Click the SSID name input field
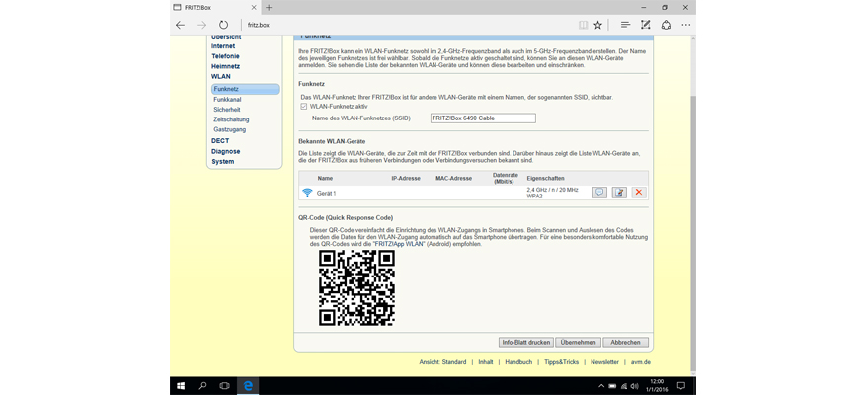The height and width of the screenshot is (395, 868). [x=482, y=118]
